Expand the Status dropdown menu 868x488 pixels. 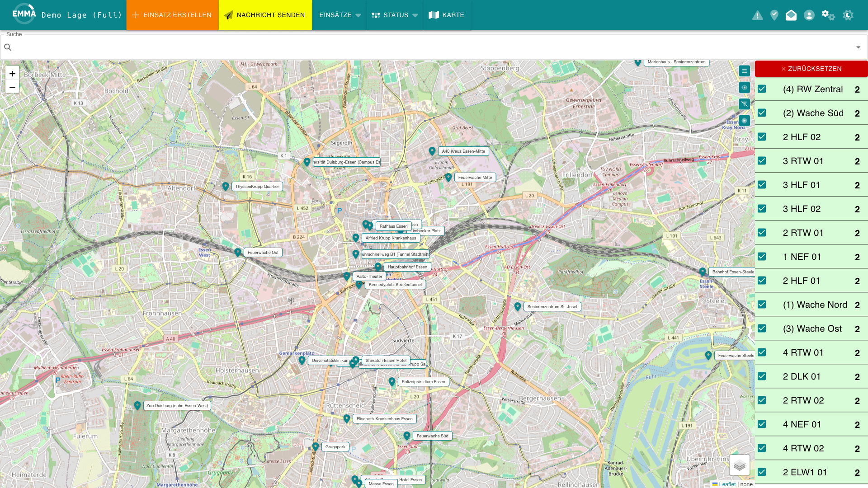click(x=395, y=15)
